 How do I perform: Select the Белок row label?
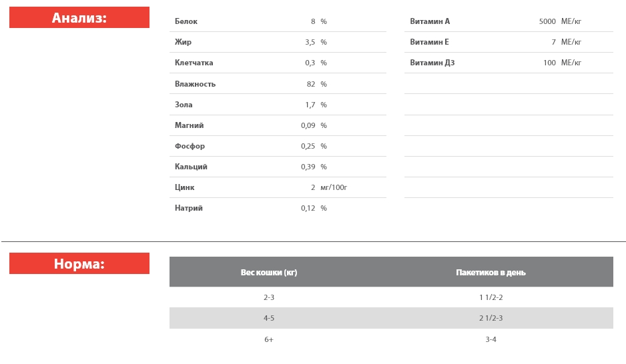coord(186,21)
